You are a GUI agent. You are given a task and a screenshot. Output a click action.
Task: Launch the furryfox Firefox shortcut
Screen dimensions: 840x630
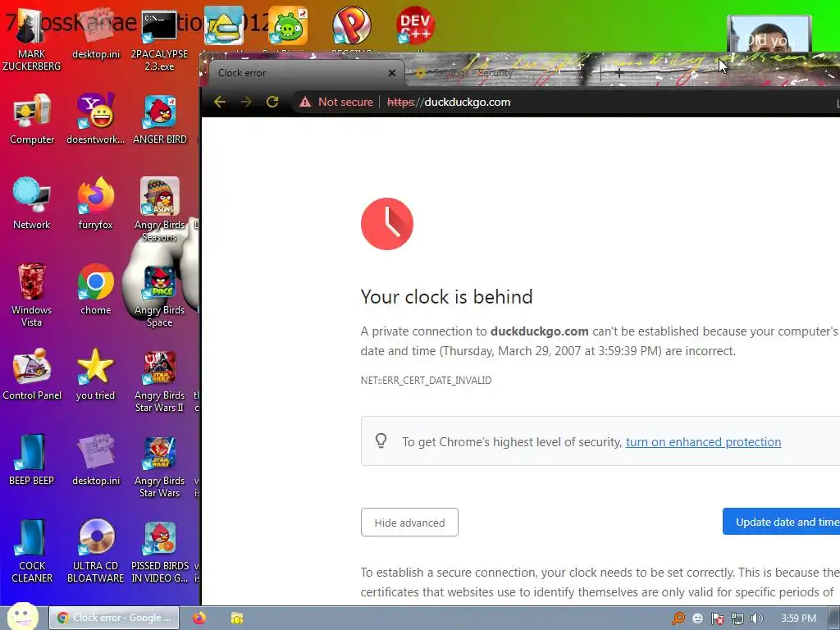pyautogui.click(x=95, y=203)
